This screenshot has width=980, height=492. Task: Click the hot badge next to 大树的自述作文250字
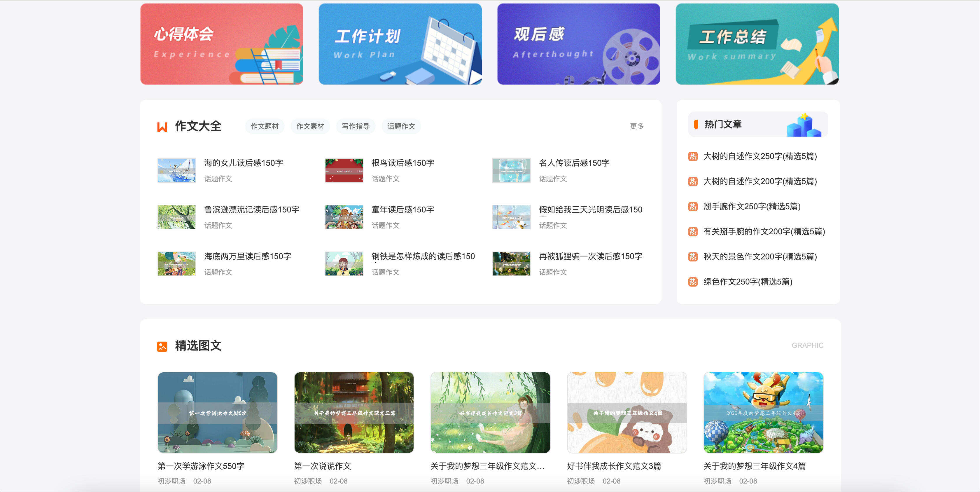coord(693,156)
